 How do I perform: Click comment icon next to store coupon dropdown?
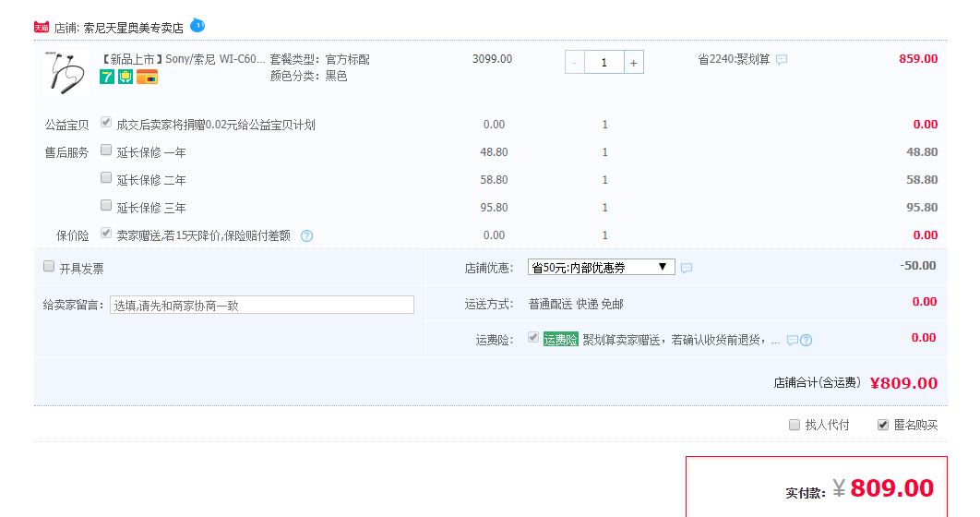click(x=687, y=268)
